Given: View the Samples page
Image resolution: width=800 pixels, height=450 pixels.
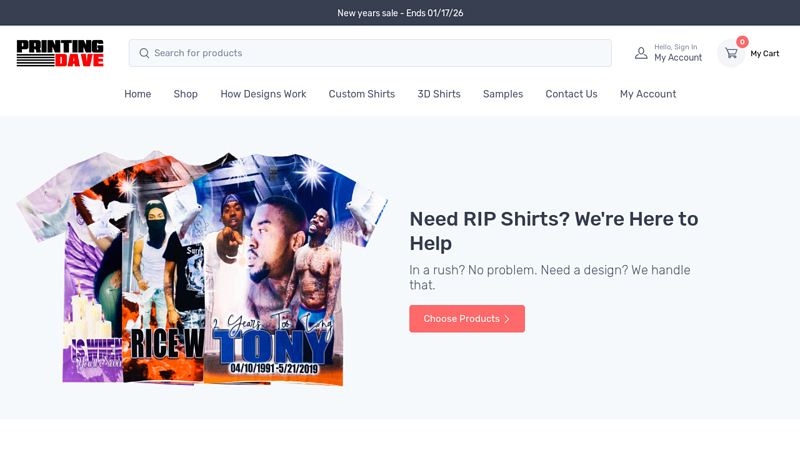Looking at the screenshot, I should [503, 94].
